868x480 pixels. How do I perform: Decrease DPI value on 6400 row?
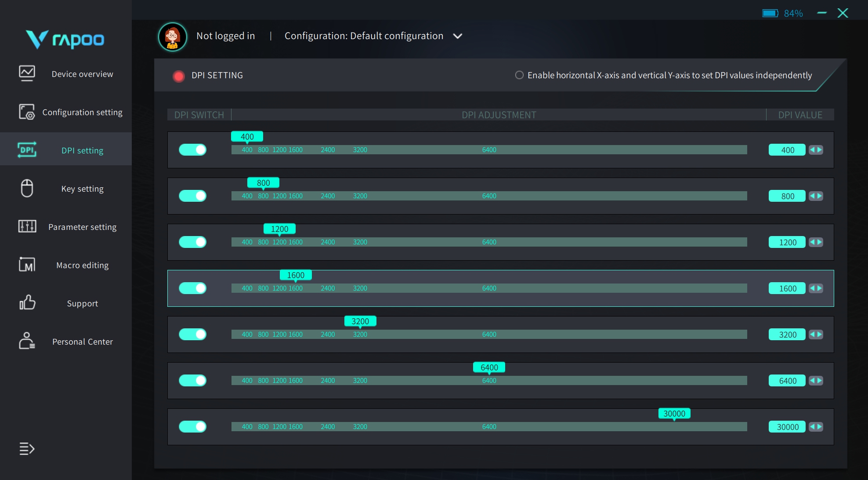tap(812, 381)
